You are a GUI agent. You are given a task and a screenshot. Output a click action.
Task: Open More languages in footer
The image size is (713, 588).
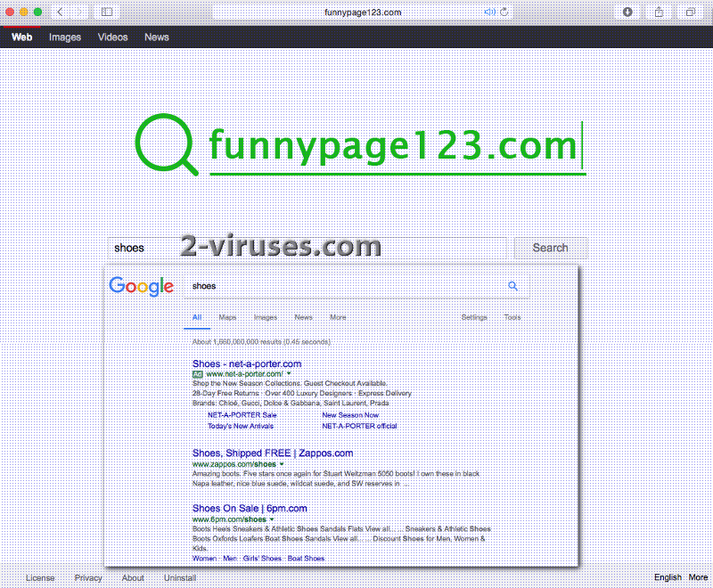(698, 577)
